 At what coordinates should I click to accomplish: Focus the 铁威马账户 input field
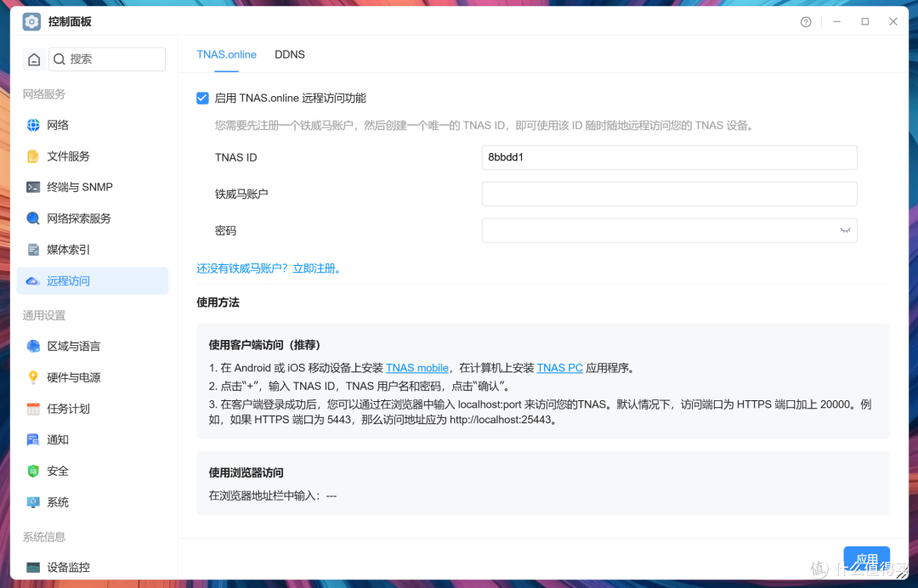[669, 194]
